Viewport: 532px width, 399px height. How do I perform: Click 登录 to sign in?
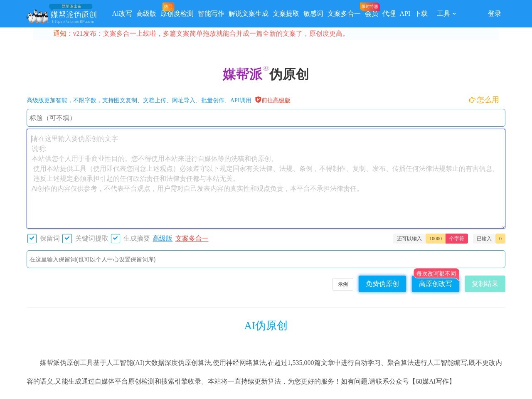[x=495, y=14]
